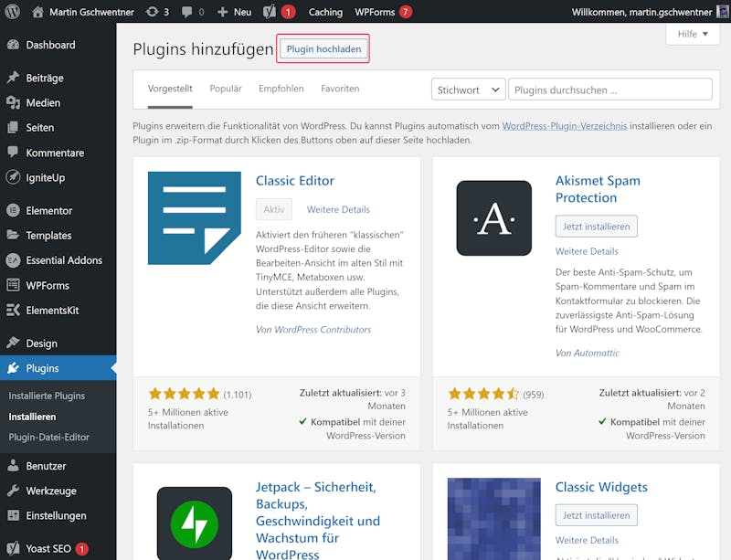The image size is (731, 560).
Task: Click the Elementor icon in sidebar
Action: click(x=13, y=210)
